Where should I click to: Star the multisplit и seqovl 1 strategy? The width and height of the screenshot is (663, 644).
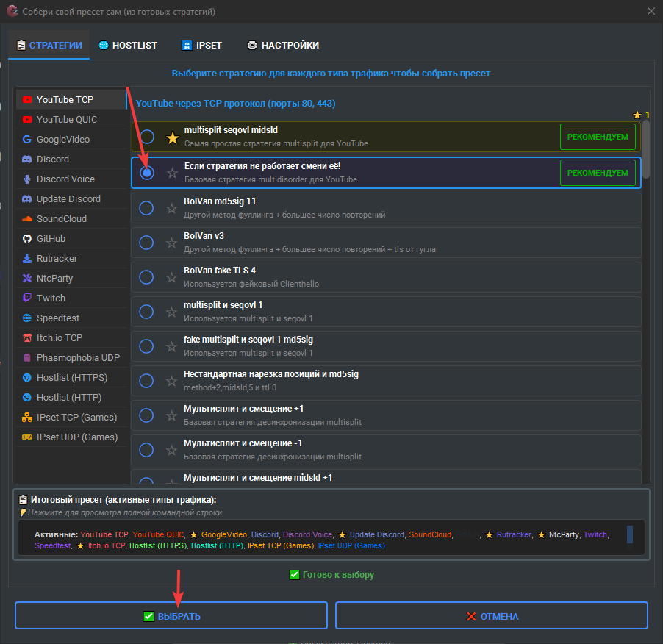(x=171, y=312)
